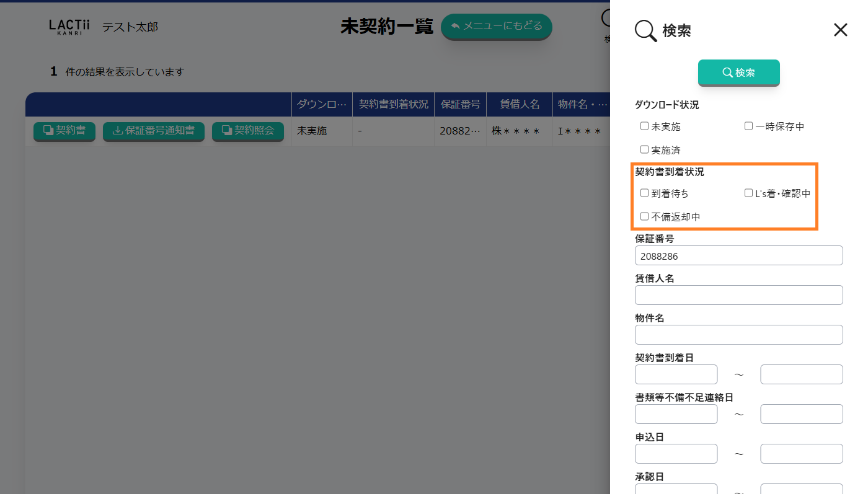Click the 物件名 text field

(x=738, y=335)
